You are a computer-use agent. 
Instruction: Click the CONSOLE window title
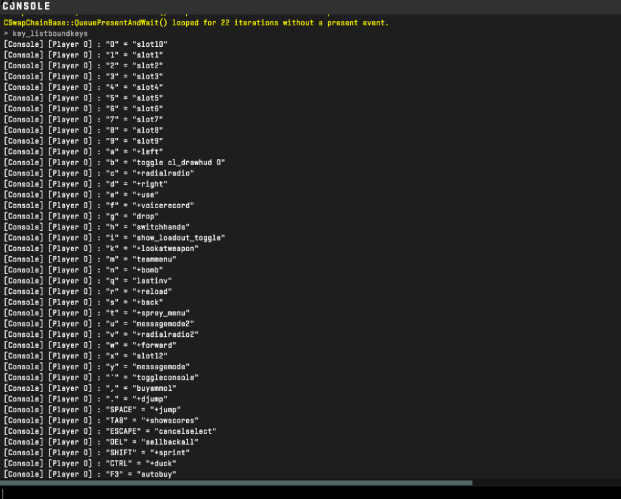click(32, 7)
